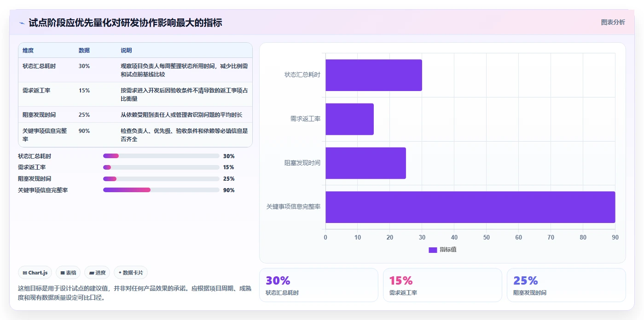This screenshot has height=320, width=644.
Task: Click the 数据 column header in the table
Action: (x=84, y=51)
